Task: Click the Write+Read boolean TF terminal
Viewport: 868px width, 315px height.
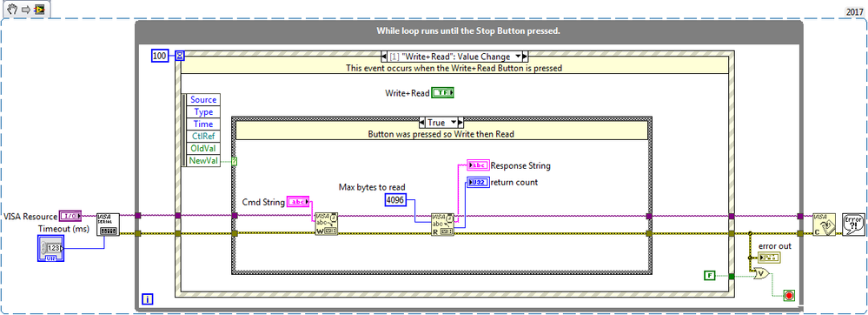Action: (x=442, y=93)
